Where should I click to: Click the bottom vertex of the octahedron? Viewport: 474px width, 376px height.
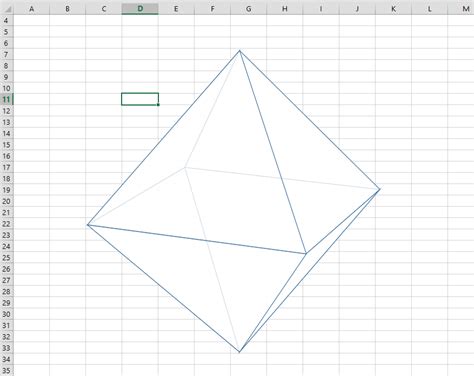point(239,352)
